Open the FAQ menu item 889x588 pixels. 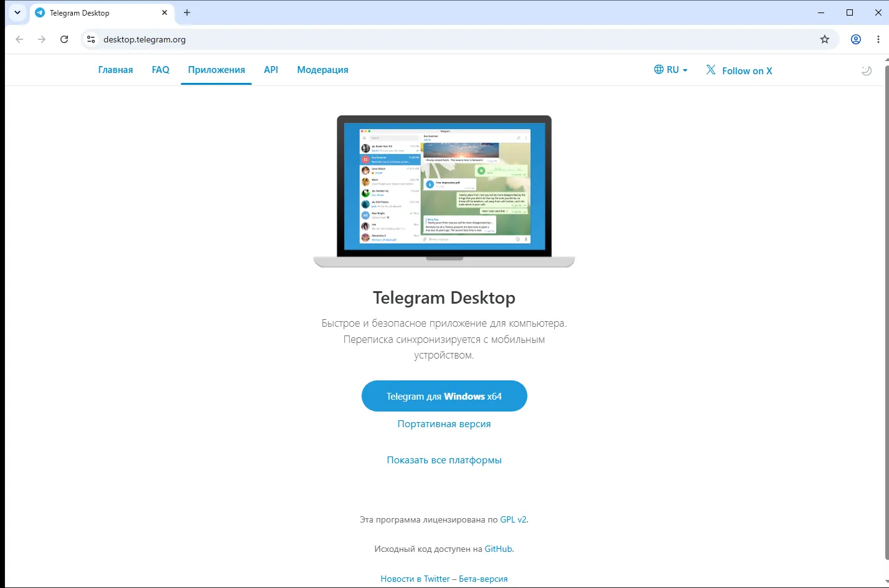[161, 70]
